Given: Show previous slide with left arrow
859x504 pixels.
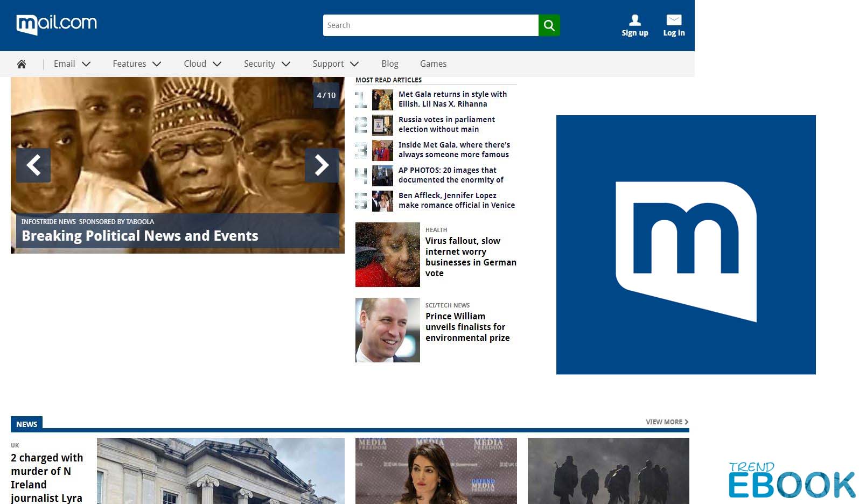Looking at the screenshot, I should pyautogui.click(x=33, y=165).
